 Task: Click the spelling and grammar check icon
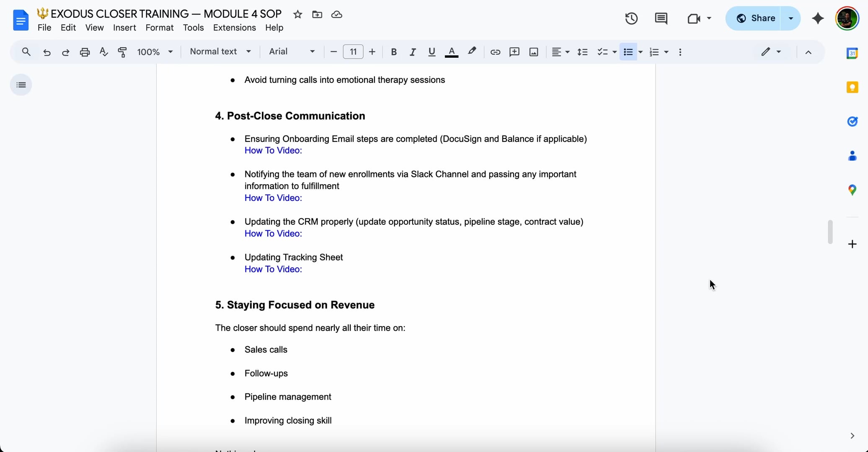click(103, 52)
